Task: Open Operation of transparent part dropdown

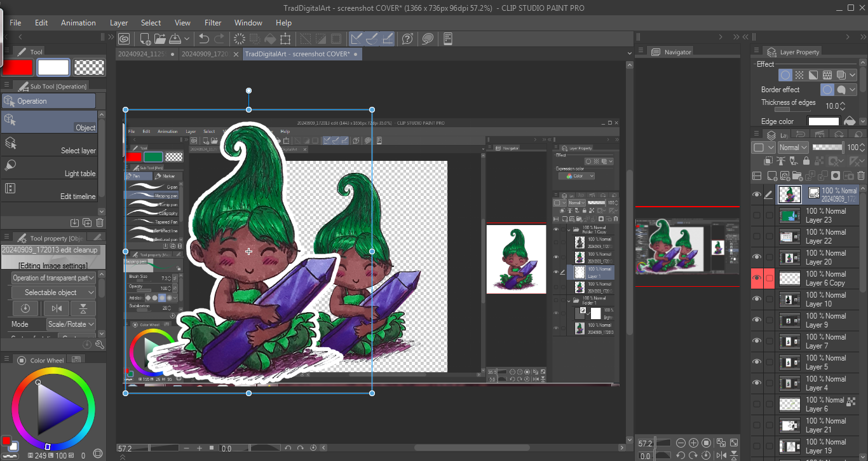Action: (x=53, y=278)
